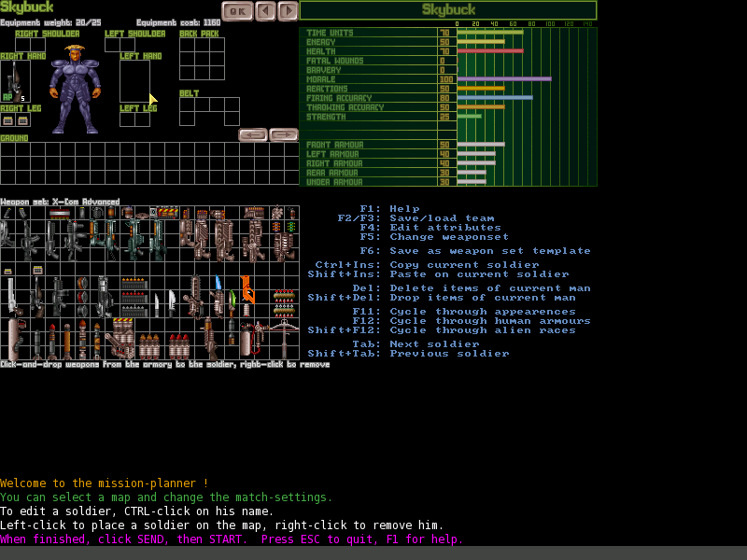Select the plain gray small rocket in armory

click(x=37, y=344)
